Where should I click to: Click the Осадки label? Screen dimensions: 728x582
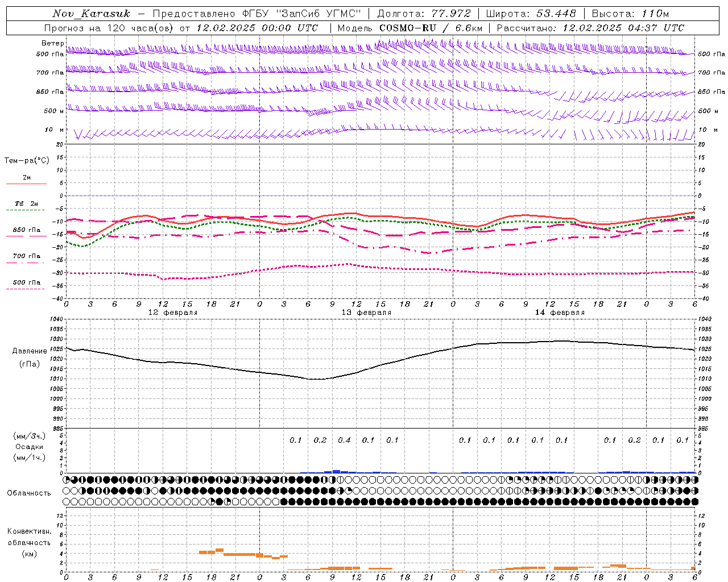[29, 447]
